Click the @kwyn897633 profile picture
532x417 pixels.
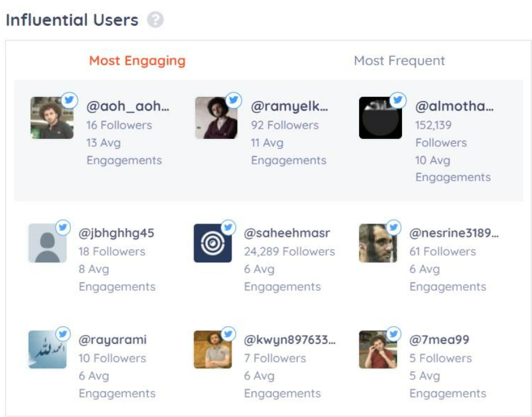[x=213, y=349]
